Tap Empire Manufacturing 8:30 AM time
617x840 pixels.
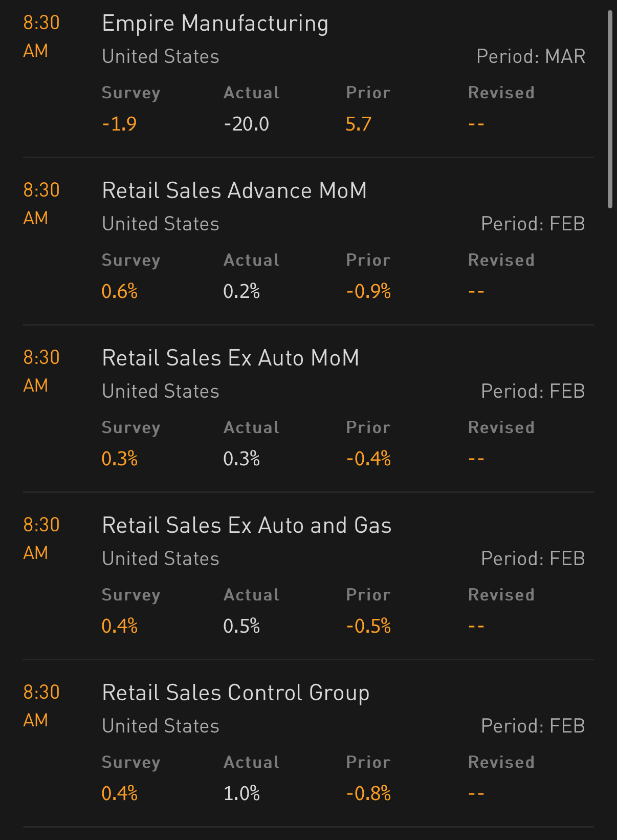click(41, 36)
